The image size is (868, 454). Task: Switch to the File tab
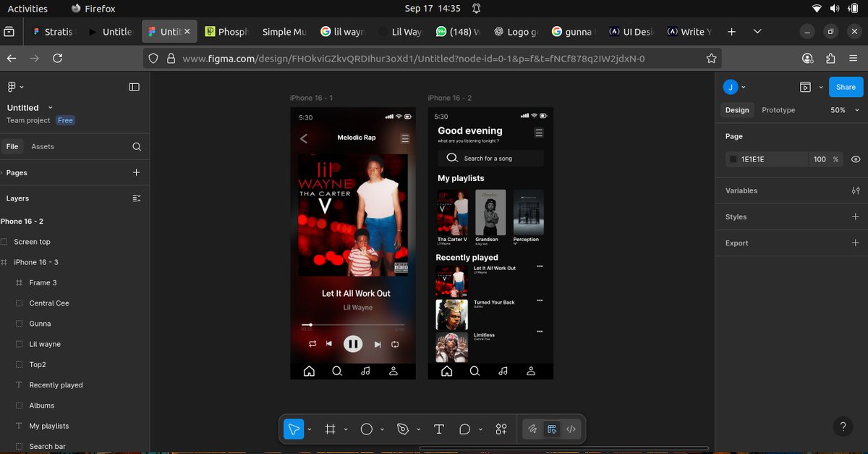click(12, 146)
